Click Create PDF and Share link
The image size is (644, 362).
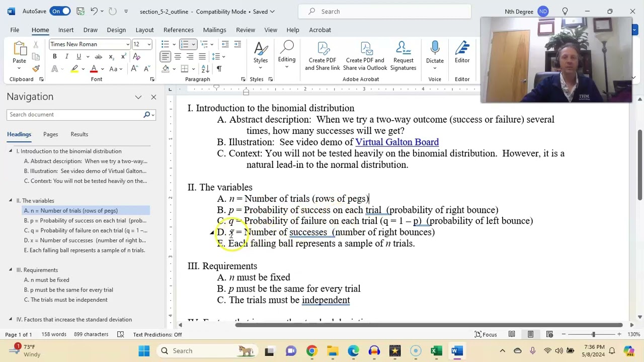coord(323,56)
